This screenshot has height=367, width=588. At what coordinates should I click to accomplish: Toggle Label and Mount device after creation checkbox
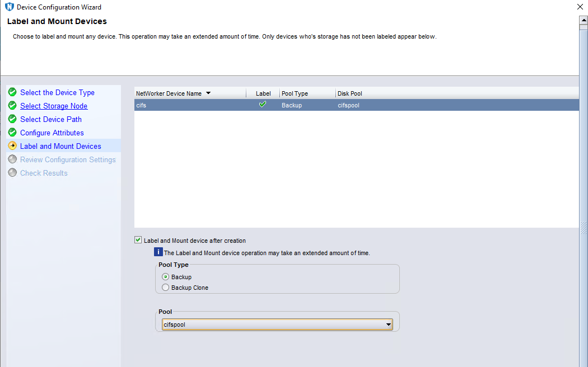point(138,240)
